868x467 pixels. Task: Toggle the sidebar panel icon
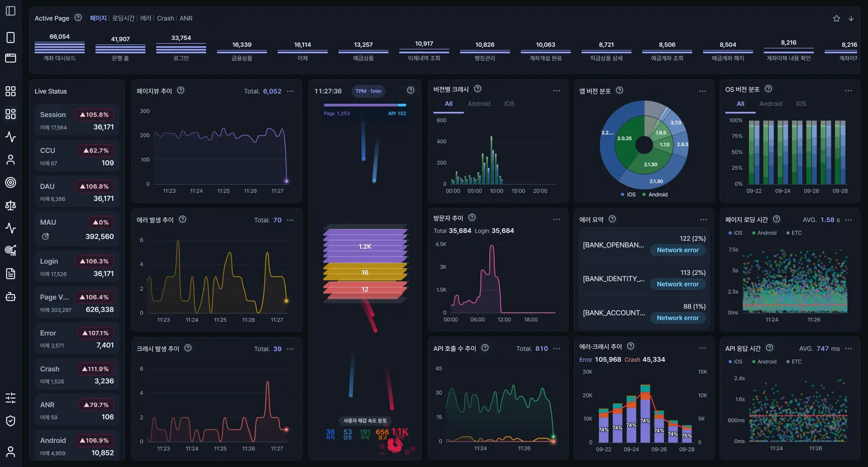(10, 11)
